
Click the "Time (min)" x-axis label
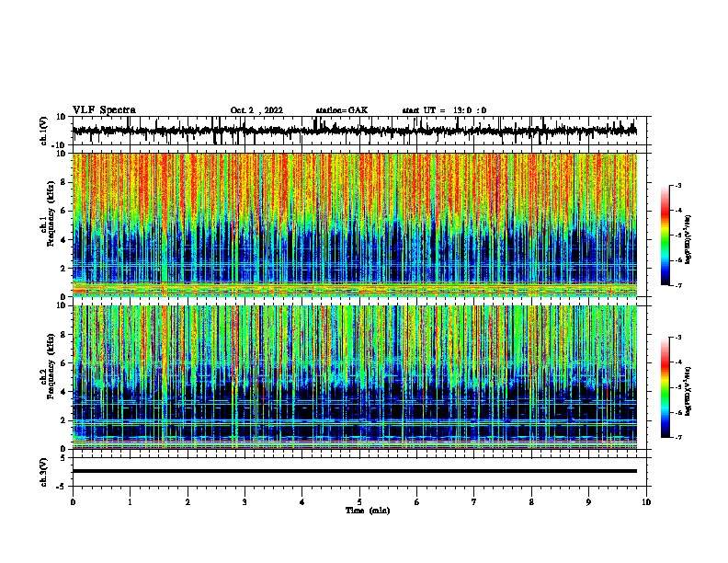click(x=368, y=511)
